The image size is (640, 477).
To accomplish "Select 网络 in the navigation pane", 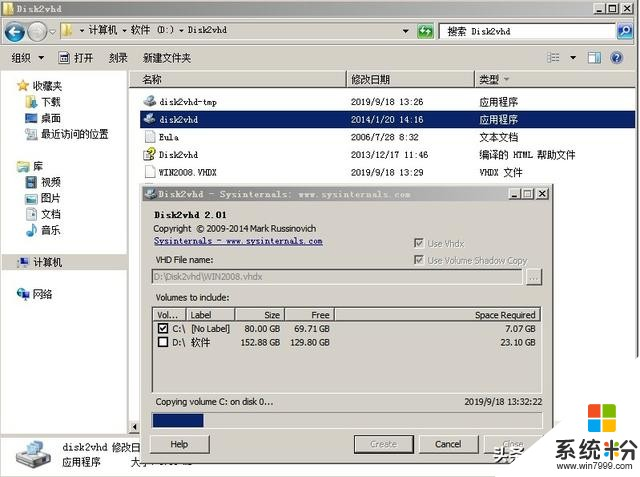I will click(x=42, y=294).
